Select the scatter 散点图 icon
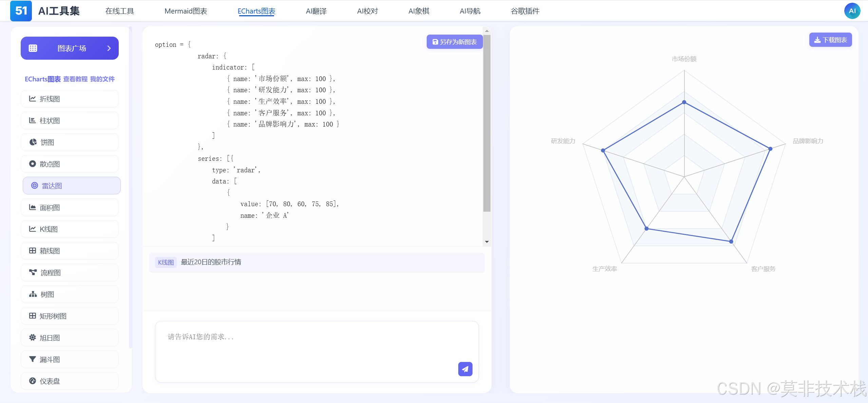The height and width of the screenshot is (403, 868). point(33,164)
